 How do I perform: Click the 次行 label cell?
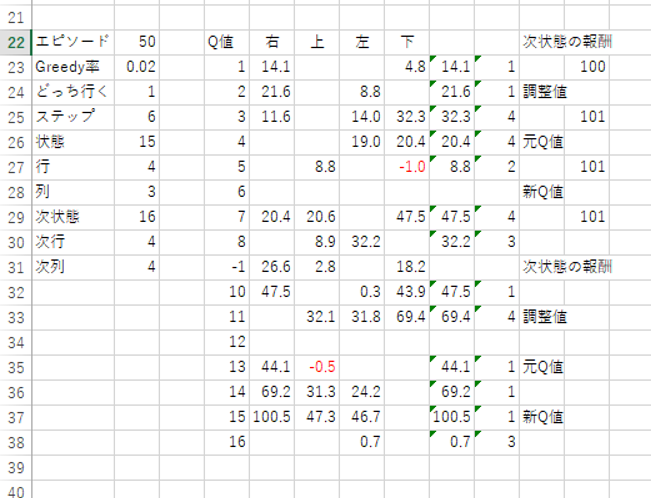coord(73,242)
